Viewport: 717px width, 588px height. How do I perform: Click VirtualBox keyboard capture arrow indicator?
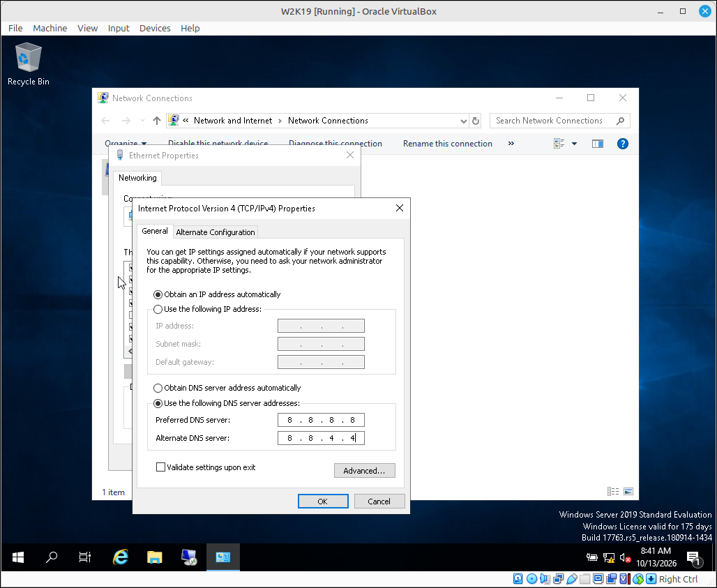651,579
